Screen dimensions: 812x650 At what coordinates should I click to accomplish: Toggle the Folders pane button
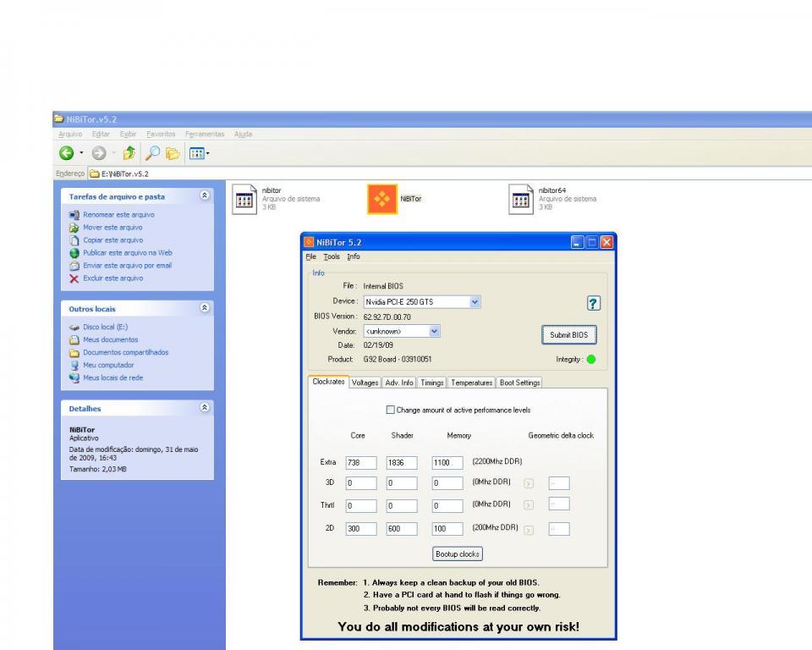click(173, 153)
